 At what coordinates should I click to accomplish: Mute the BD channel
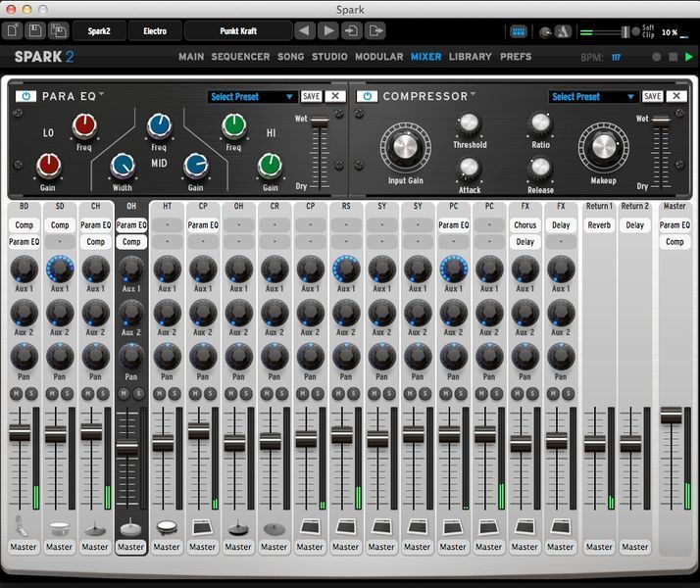click(x=18, y=393)
